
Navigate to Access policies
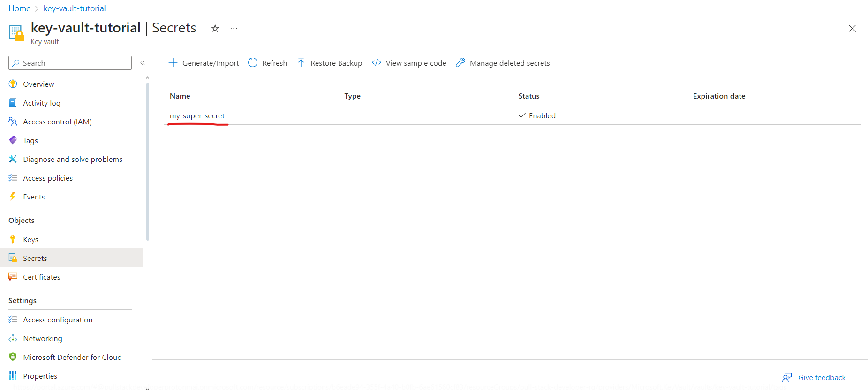pyautogui.click(x=48, y=178)
